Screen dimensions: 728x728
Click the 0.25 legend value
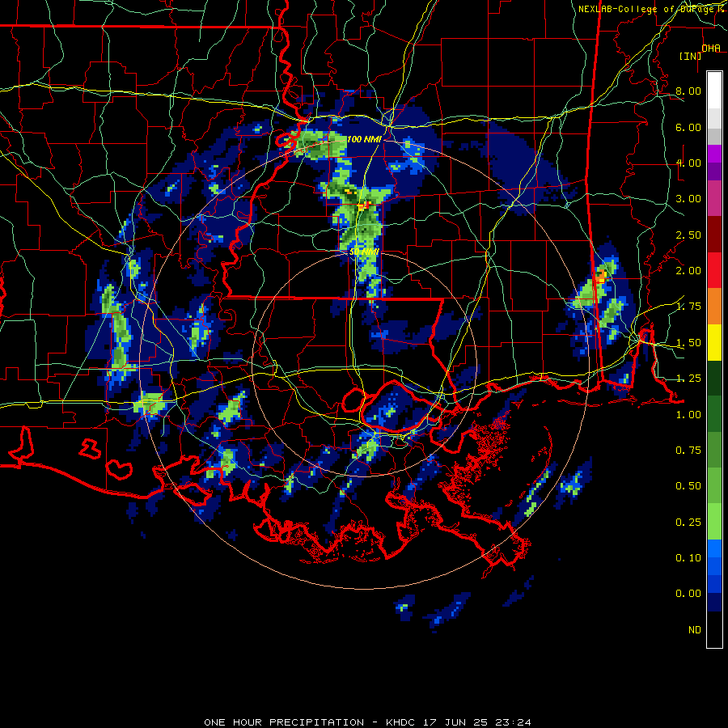click(x=688, y=523)
